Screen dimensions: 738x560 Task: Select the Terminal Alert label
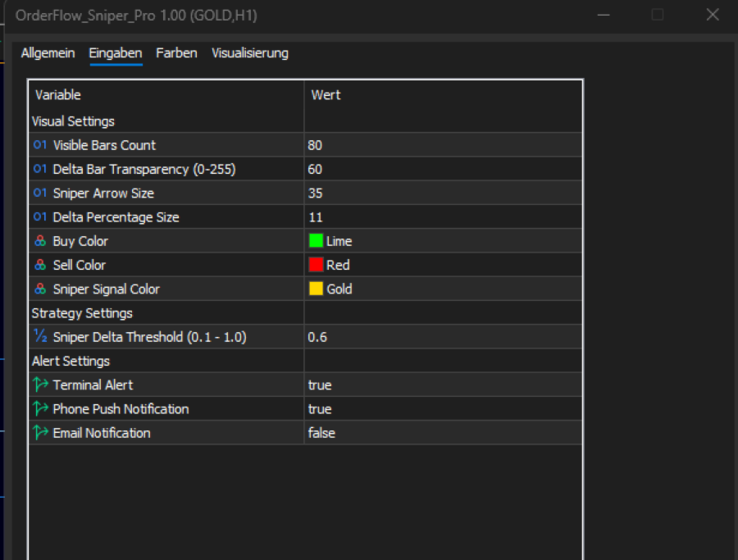93,385
